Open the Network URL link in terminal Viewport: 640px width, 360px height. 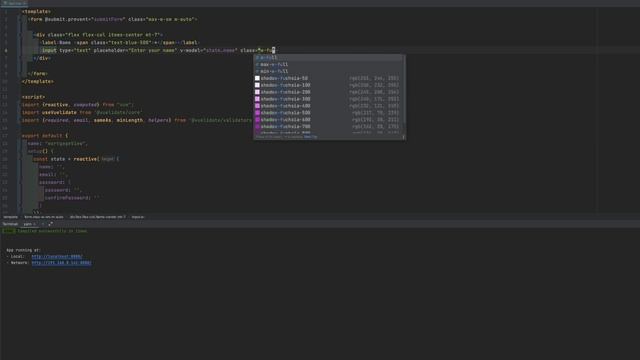pos(61,263)
